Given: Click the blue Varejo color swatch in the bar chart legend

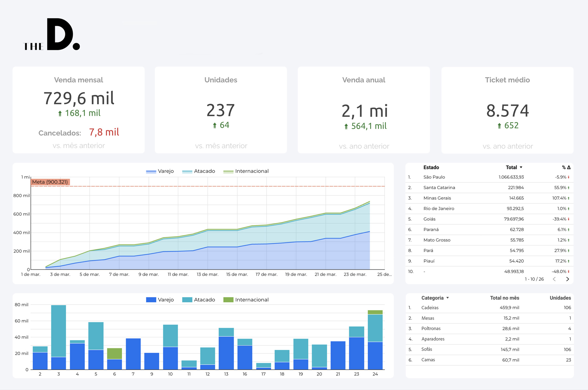Looking at the screenshot, I should [x=151, y=299].
